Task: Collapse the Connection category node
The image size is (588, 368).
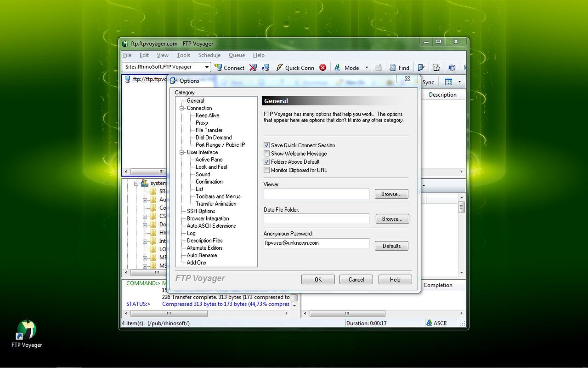Action: [182, 108]
